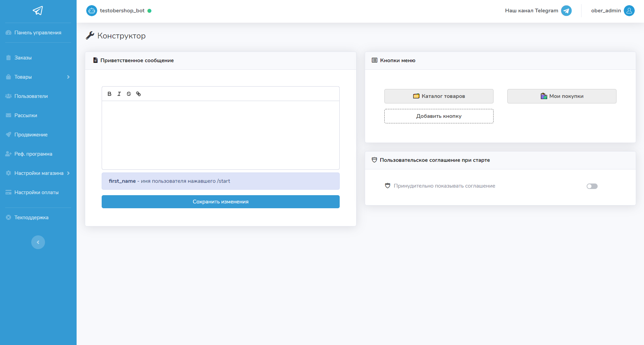Collapse the sidebar with round arrow button
This screenshot has height=345, width=644.
tap(38, 242)
